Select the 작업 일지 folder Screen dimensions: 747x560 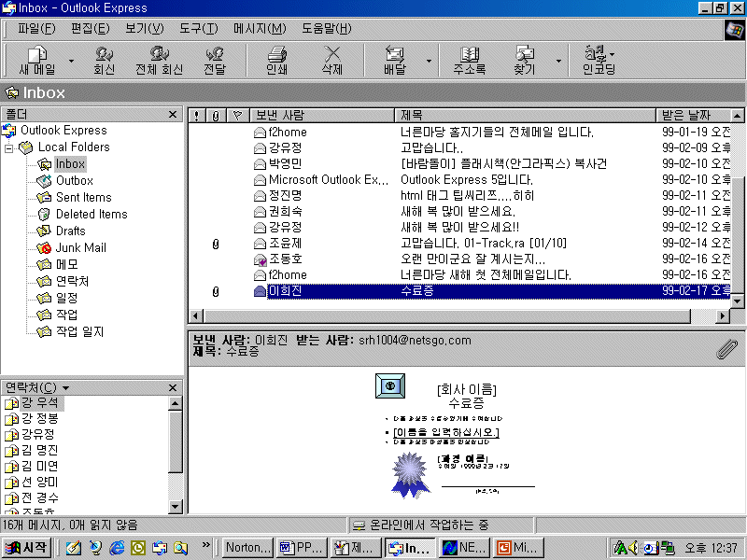79,331
